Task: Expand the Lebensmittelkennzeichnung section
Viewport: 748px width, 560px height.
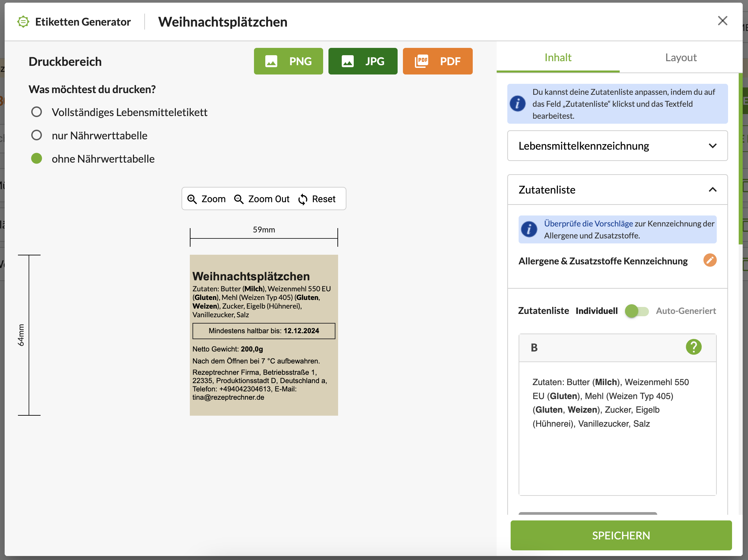Action: [617, 146]
